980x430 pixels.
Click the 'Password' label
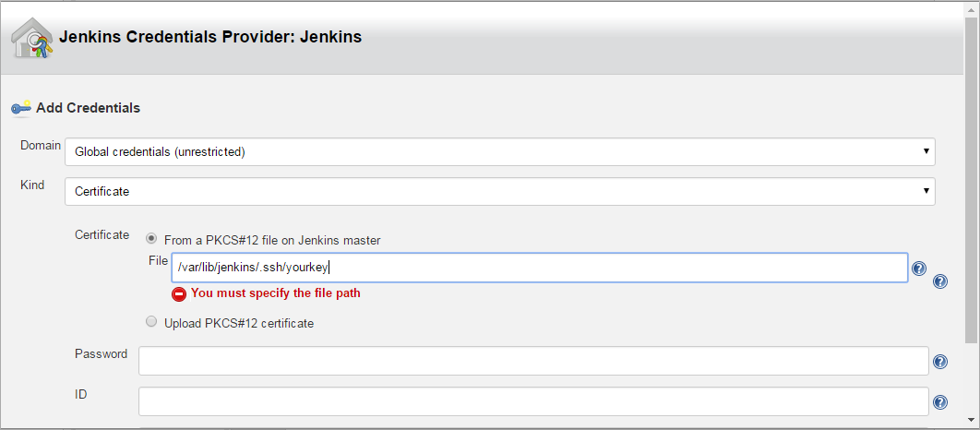click(101, 353)
